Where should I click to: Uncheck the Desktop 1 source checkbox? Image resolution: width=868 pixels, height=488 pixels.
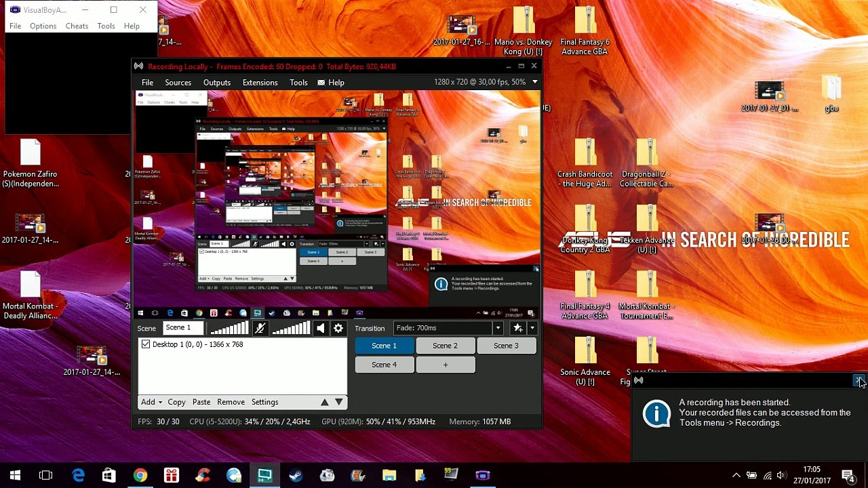145,344
